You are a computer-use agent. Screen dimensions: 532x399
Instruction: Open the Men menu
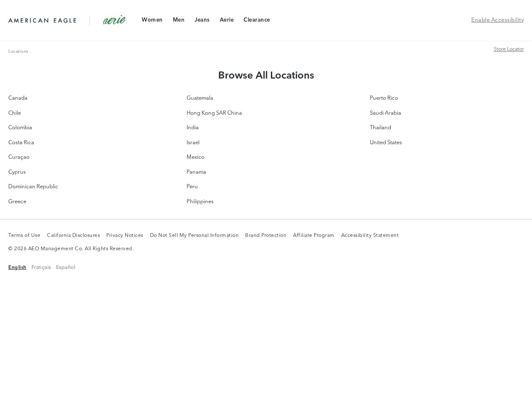tap(179, 20)
